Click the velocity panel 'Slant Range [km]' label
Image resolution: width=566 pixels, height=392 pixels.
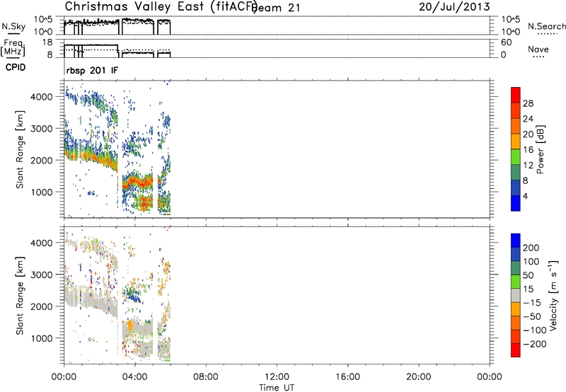pos(21,296)
